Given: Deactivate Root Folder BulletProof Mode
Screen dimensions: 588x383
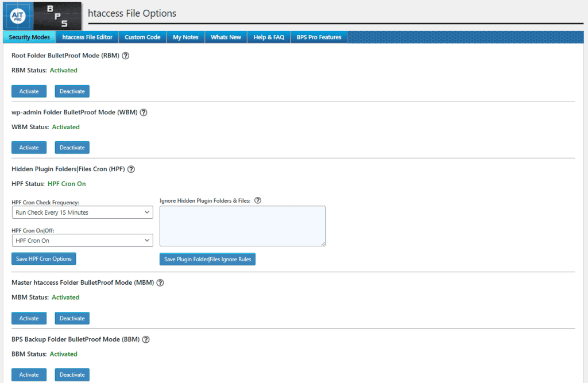Looking at the screenshot, I should coord(72,91).
